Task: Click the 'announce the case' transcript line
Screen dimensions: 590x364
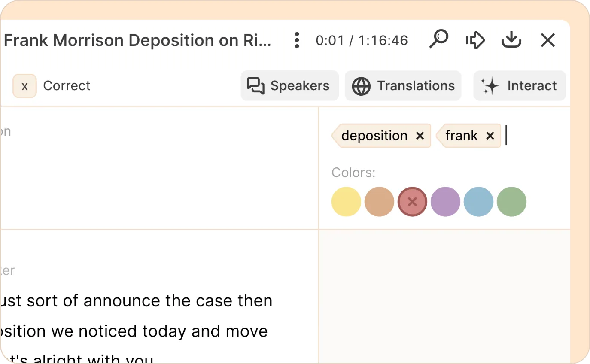Action: pyautogui.click(x=137, y=301)
